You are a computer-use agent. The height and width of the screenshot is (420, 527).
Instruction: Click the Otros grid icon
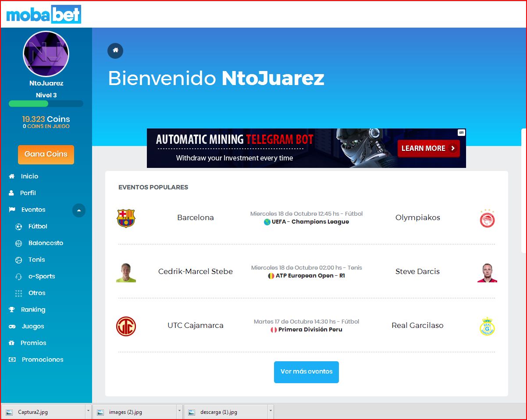click(x=18, y=293)
